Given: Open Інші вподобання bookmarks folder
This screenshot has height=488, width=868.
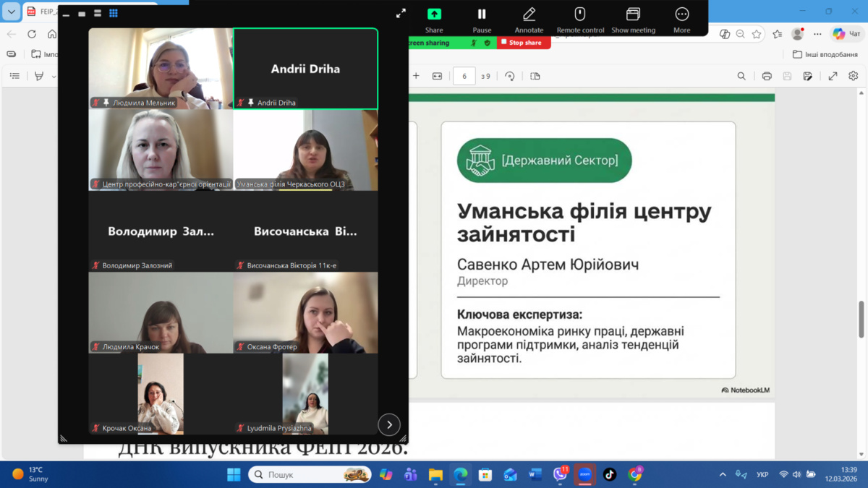Looking at the screenshot, I should 825,54.
